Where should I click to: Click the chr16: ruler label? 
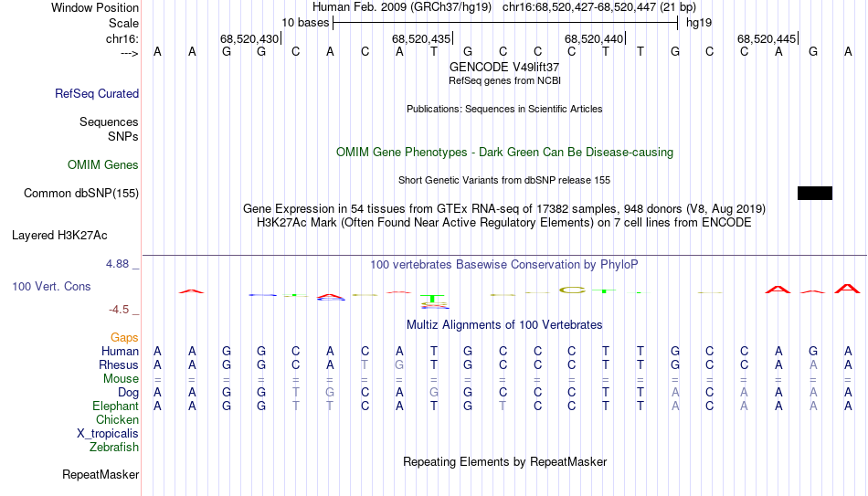122,38
